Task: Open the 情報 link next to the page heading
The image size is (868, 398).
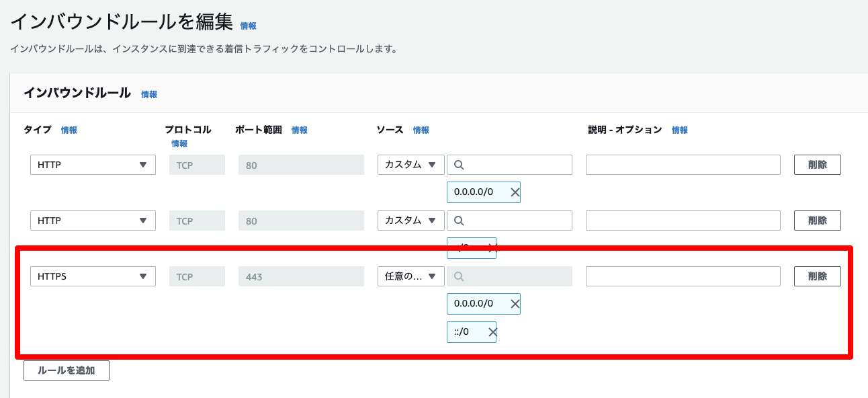Action: [x=248, y=25]
